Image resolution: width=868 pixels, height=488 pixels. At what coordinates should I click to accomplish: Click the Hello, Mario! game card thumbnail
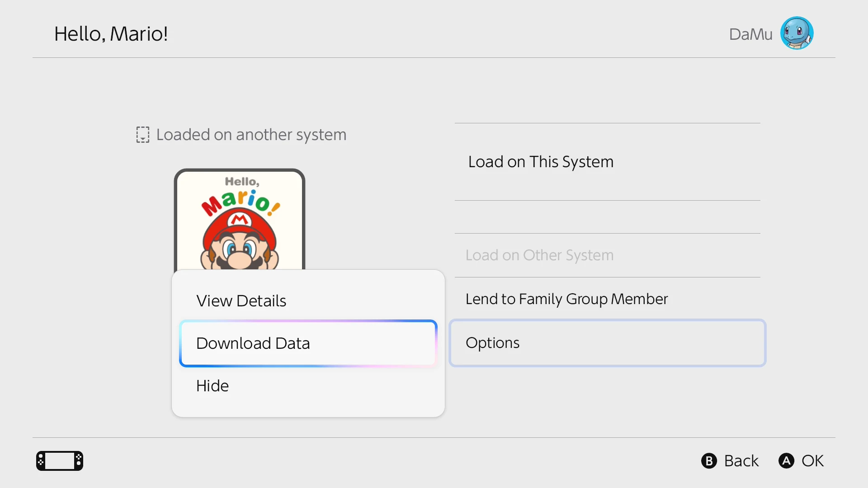(240, 220)
